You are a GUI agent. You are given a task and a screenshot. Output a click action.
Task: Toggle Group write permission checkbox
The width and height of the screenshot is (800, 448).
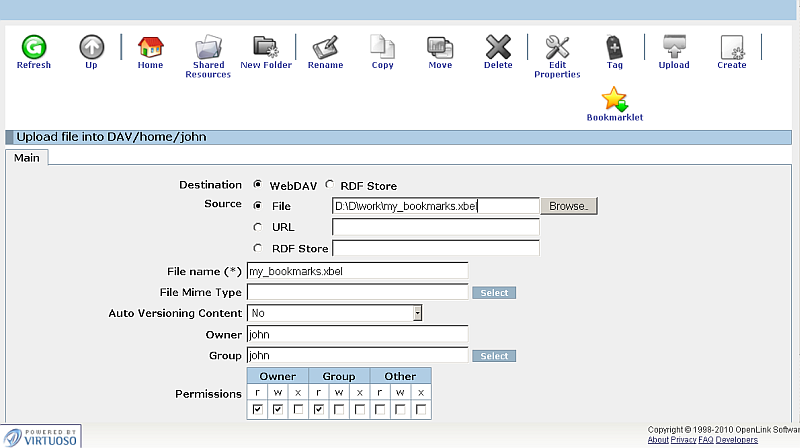[340, 410]
